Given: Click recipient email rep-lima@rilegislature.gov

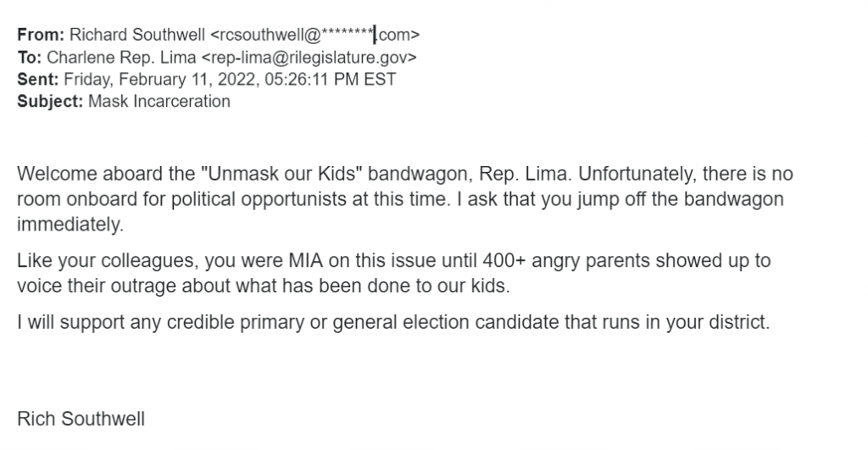Looking at the screenshot, I should coord(309,58).
